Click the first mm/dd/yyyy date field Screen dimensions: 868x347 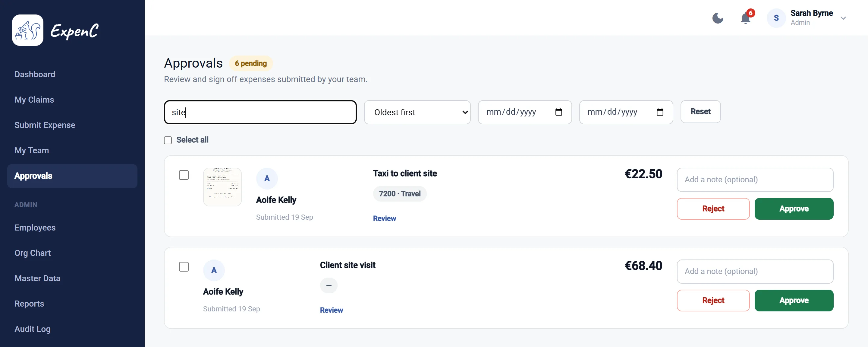(x=525, y=112)
